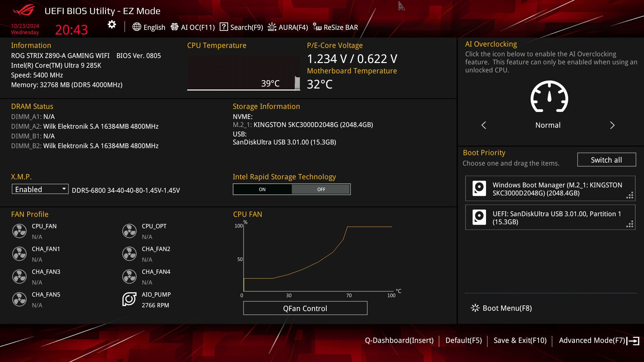
Task: Click Windows Boot Manager disk icon
Action: [479, 188]
